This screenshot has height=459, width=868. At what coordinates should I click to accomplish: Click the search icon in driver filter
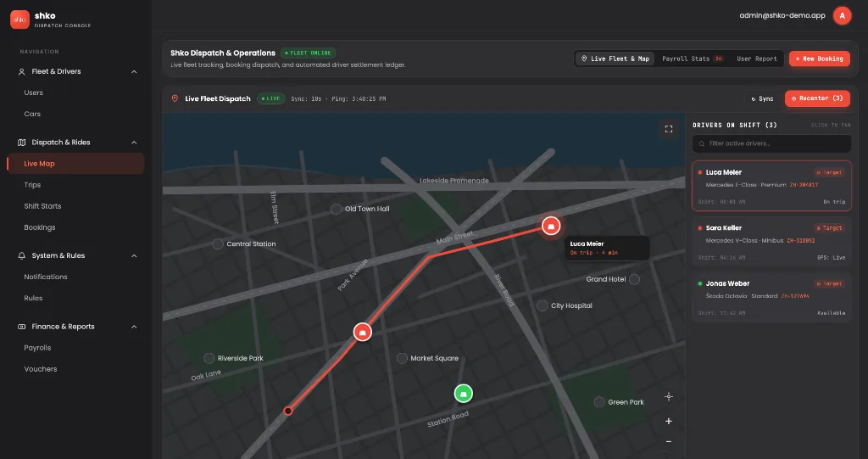pos(702,143)
